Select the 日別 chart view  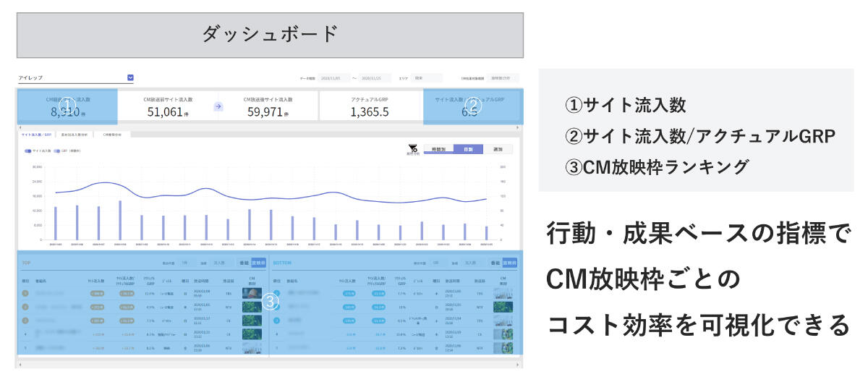[468, 149]
